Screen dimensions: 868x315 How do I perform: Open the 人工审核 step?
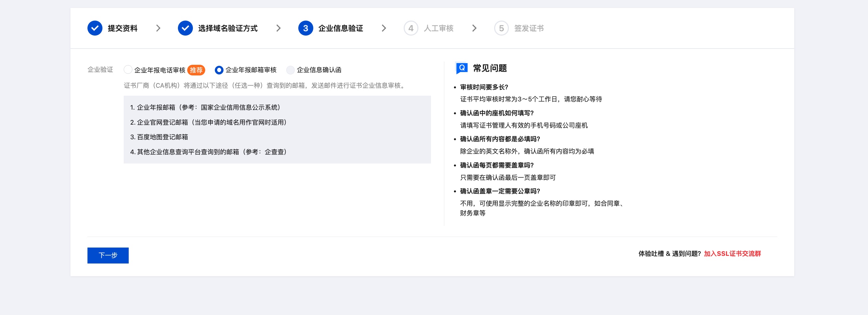click(x=438, y=28)
